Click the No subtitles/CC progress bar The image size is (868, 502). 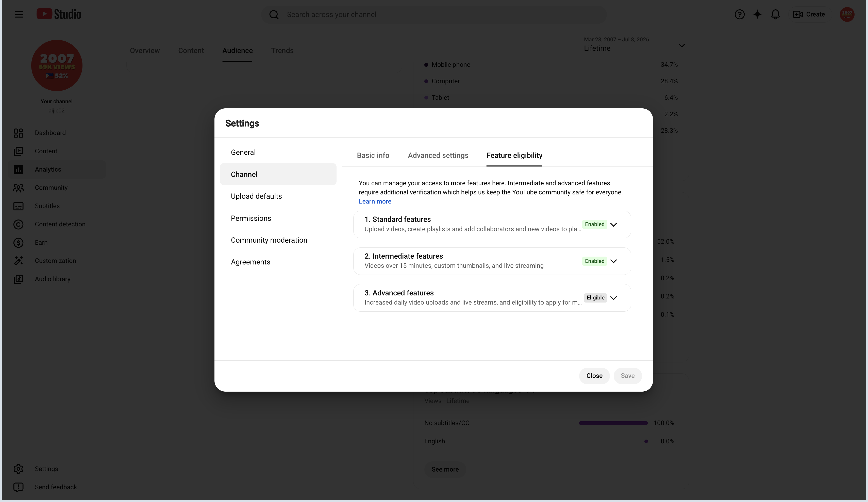click(613, 423)
